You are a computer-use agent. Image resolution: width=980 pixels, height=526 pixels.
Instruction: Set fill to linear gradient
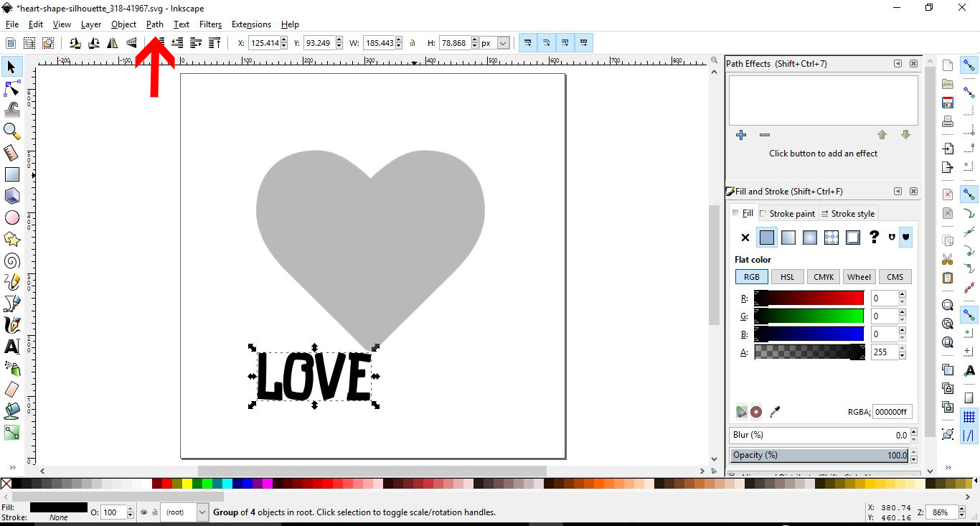(788, 238)
